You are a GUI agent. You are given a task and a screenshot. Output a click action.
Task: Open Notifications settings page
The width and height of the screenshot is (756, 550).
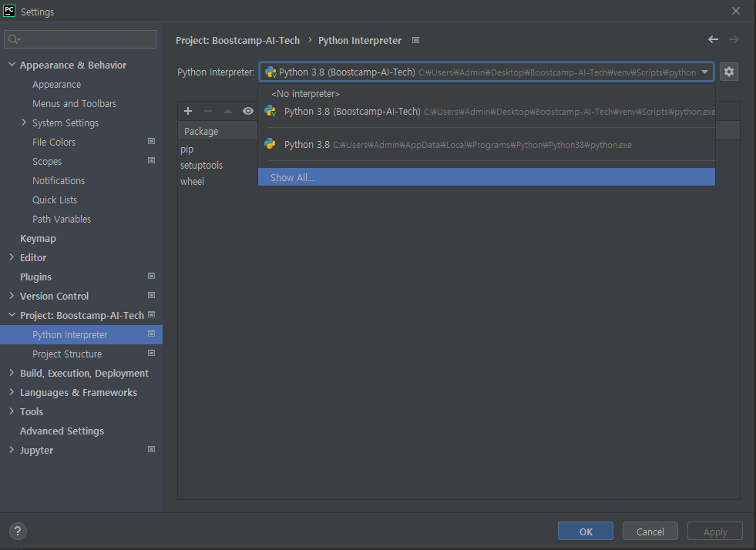click(x=59, y=181)
